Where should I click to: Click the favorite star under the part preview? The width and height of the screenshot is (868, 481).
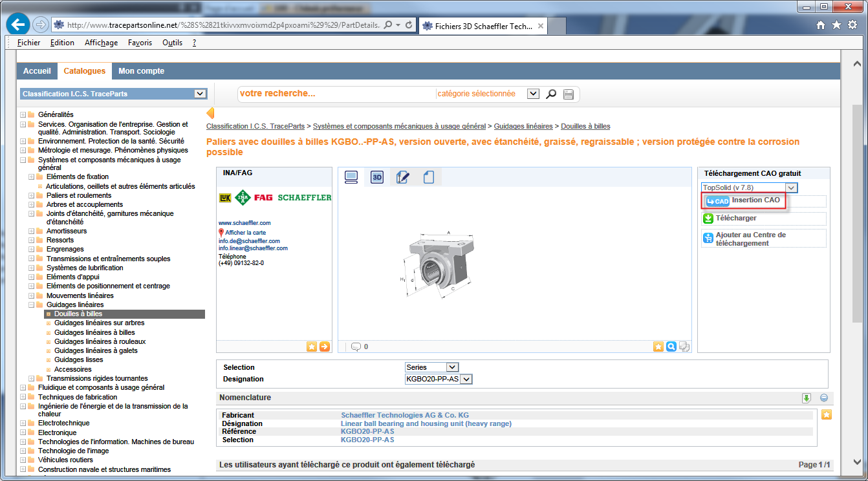tap(658, 347)
